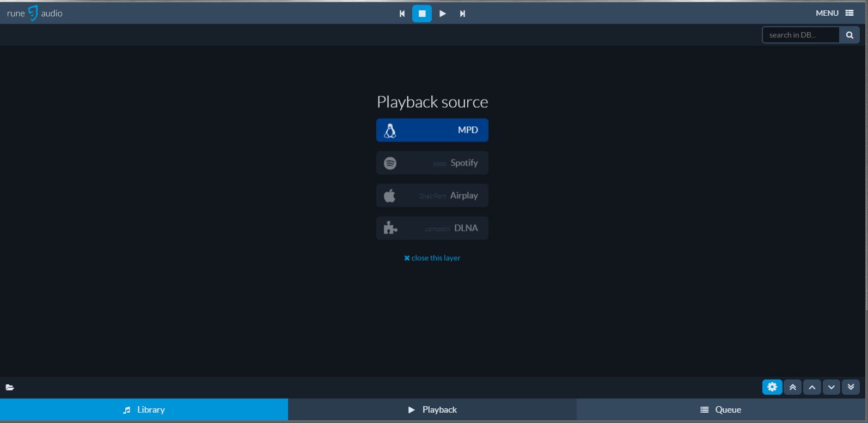Screen dimensions: 868x423
Task: Switch to the Playback tab
Action: click(432, 410)
